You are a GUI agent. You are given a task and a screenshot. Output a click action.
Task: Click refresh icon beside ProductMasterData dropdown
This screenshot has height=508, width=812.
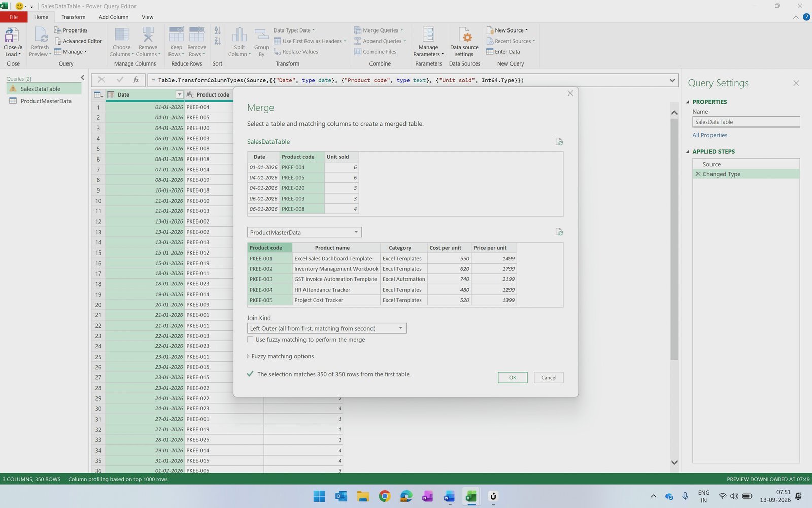pos(559,232)
